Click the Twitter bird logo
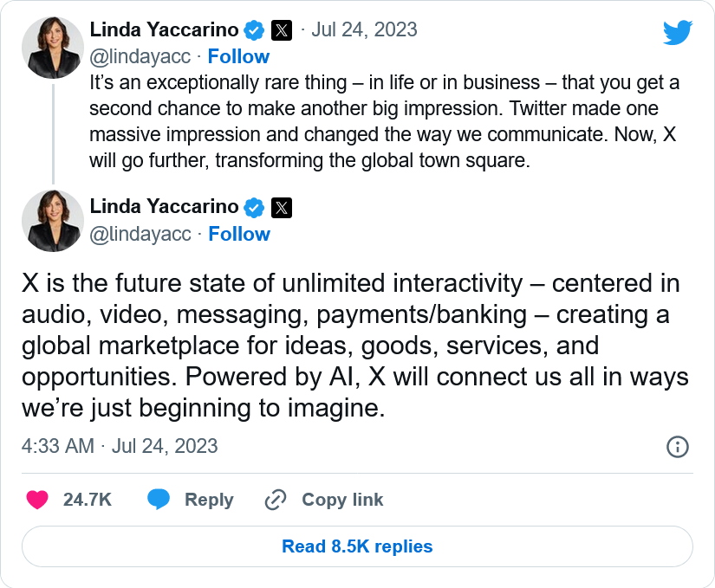The image size is (715, 588). [678, 33]
